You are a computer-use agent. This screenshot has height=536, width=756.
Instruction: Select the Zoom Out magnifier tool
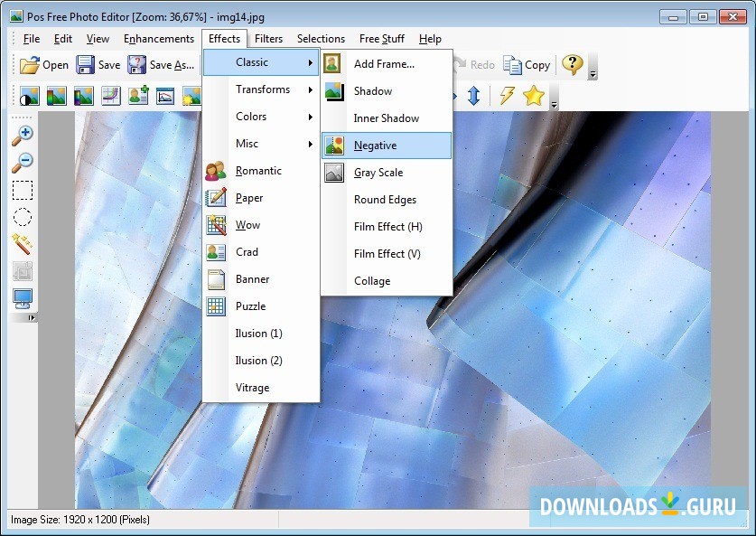point(23,163)
